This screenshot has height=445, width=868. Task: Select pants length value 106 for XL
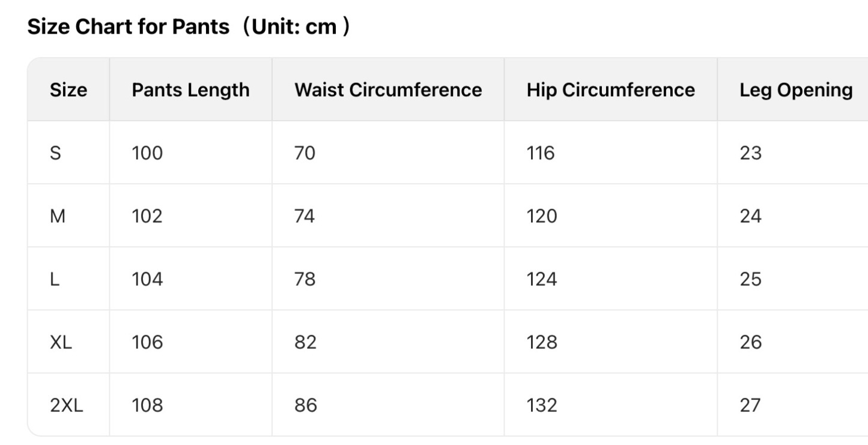147,342
